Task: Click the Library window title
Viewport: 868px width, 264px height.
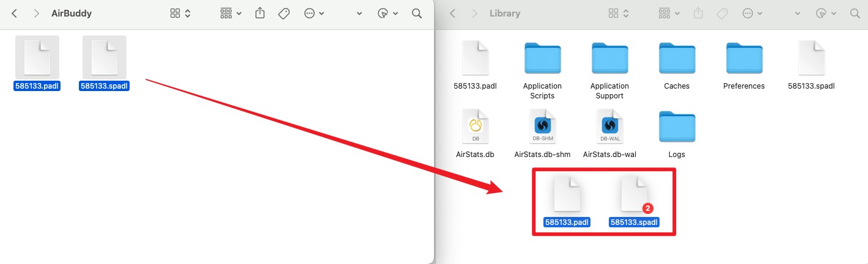Action: 505,13
